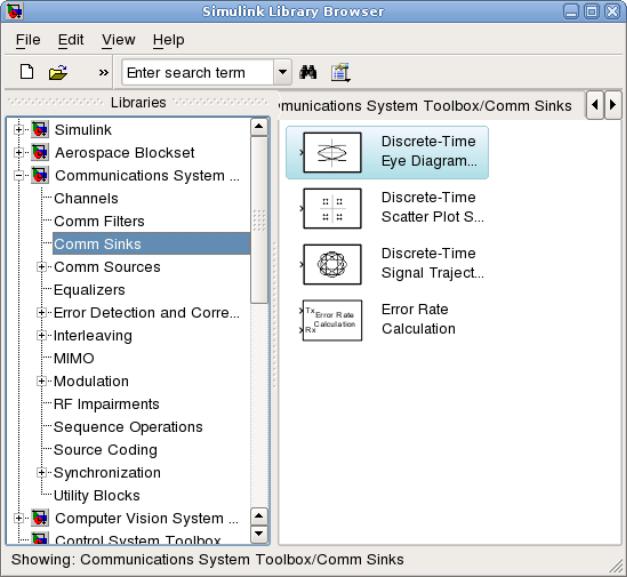Click the Aerospace Blockset library icon
627x577 pixels.
40,152
